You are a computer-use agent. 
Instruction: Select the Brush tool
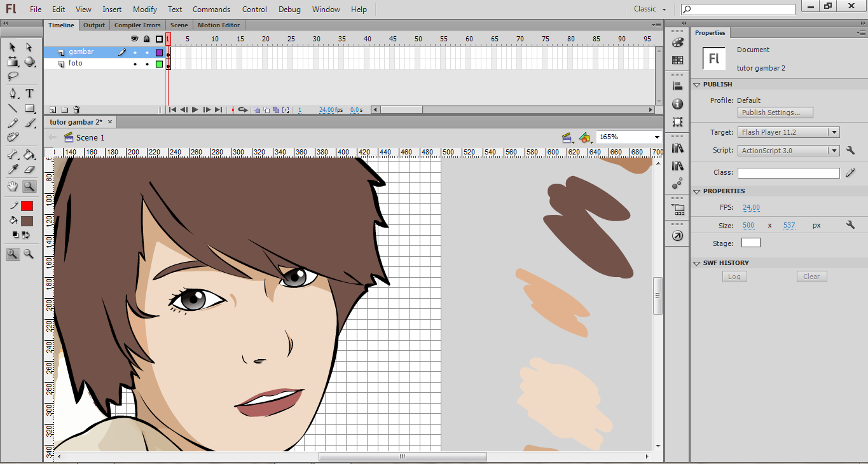tap(29, 123)
